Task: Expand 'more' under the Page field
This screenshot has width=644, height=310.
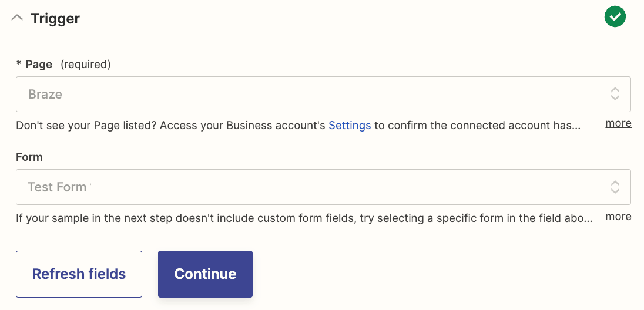Action: pyautogui.click(x=618, y=123)
